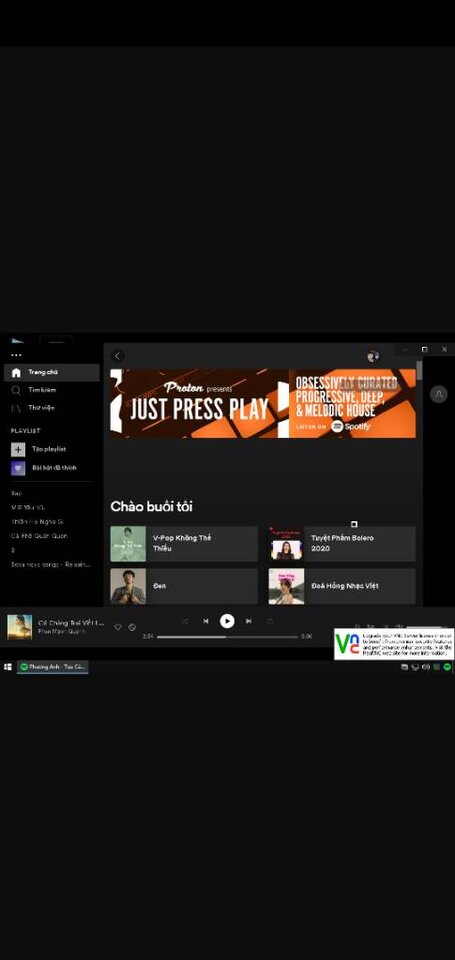Click the Proton Just Press Play banner
The width and height of the screenshot is (455, 960).
pos(263,403)
